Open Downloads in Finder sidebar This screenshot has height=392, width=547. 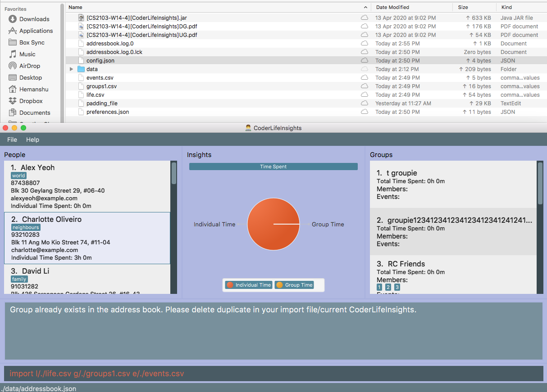(28, 19)
